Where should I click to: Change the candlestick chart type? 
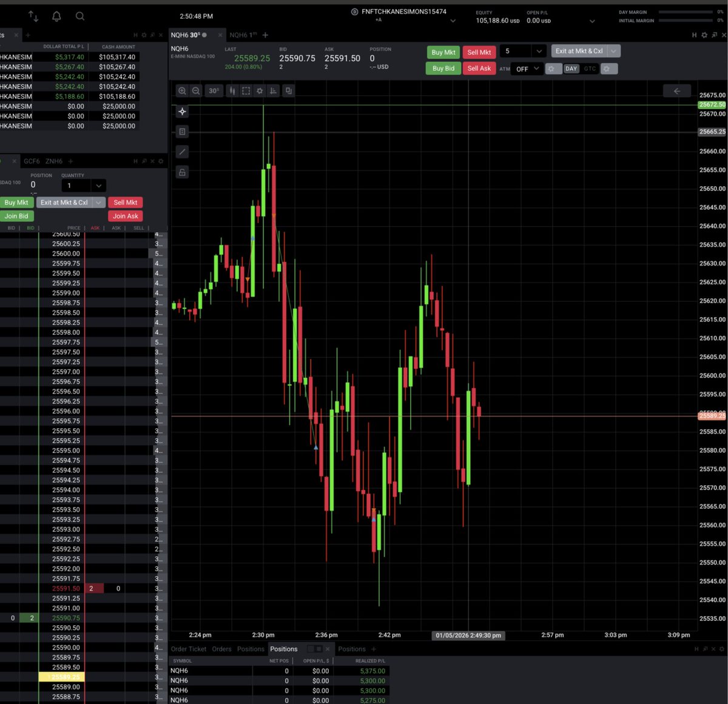pos(232,91)
